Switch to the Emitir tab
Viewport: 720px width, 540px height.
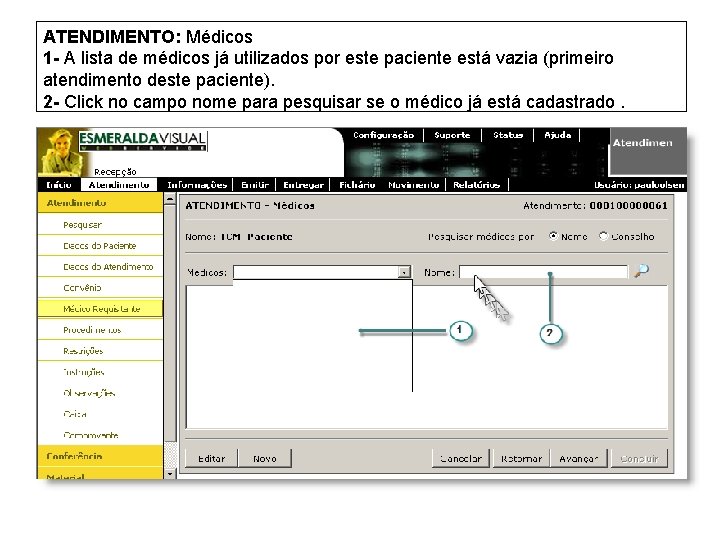coord(255,185)
